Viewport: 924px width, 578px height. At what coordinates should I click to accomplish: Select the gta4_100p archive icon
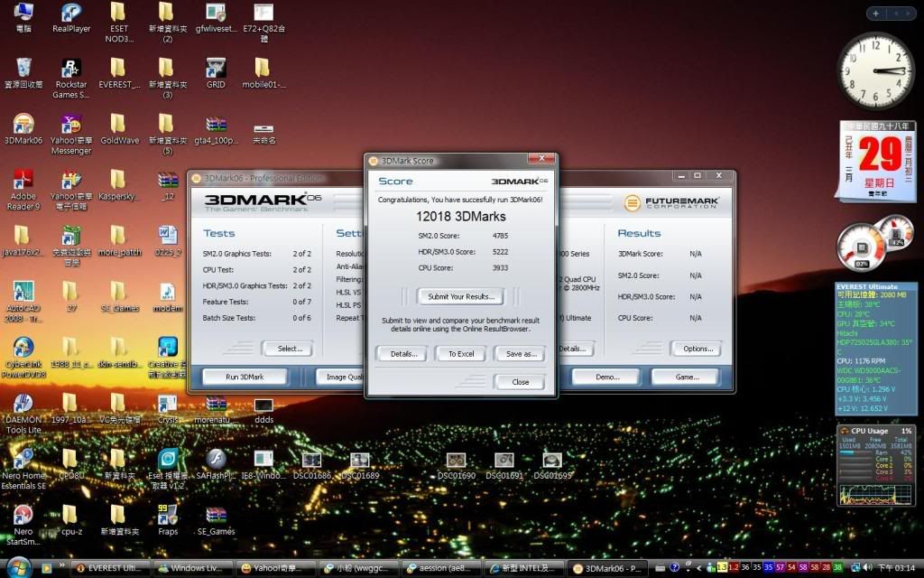[216, 129]
